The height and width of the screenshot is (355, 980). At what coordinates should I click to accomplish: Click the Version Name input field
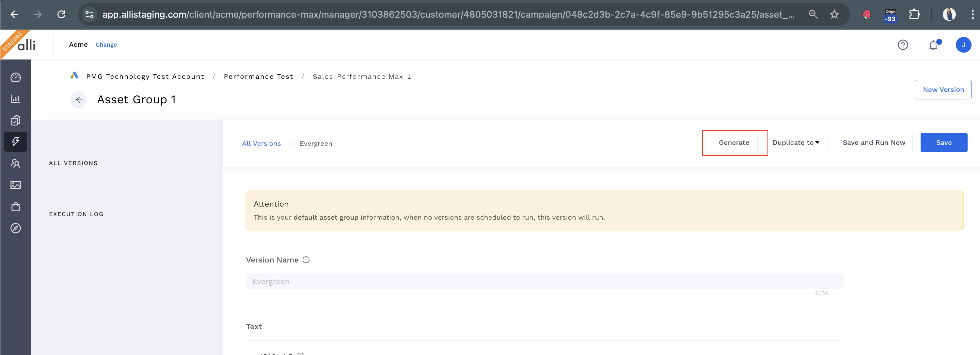(545, 281)
